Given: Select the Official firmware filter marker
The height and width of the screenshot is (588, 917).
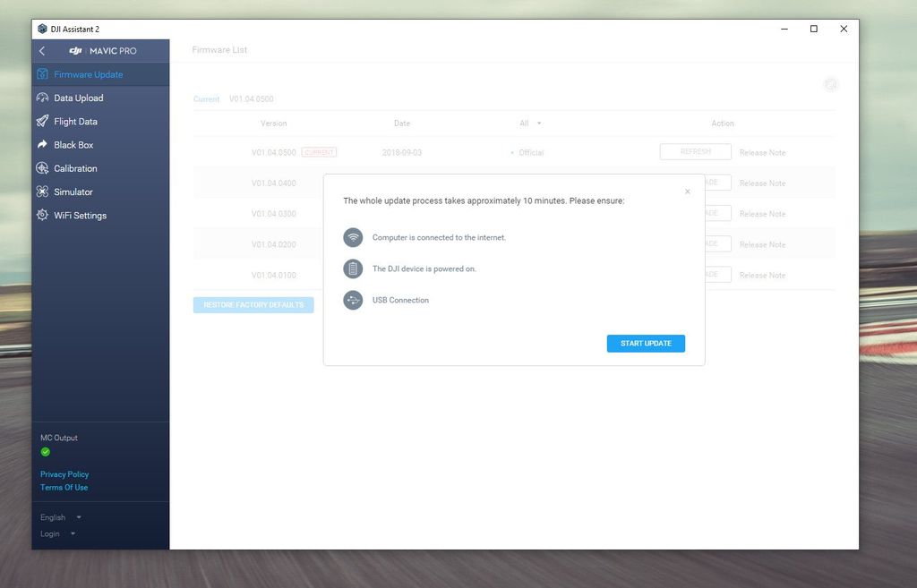Looking at the screenshot, I should point(527,152).
